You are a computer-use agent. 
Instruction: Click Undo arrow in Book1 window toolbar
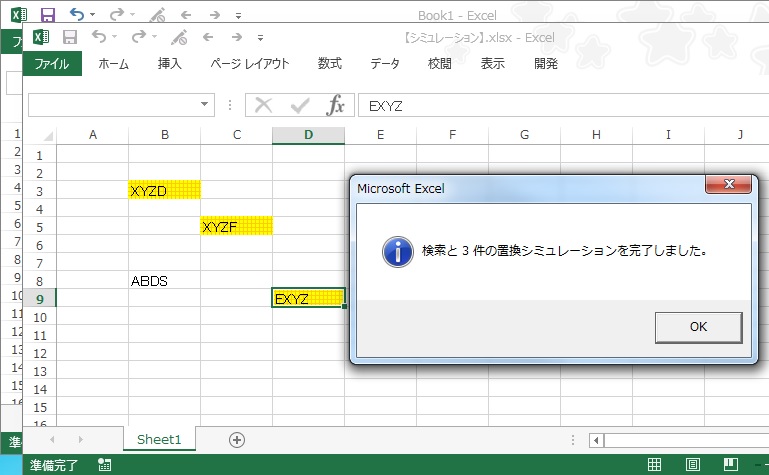76,15
